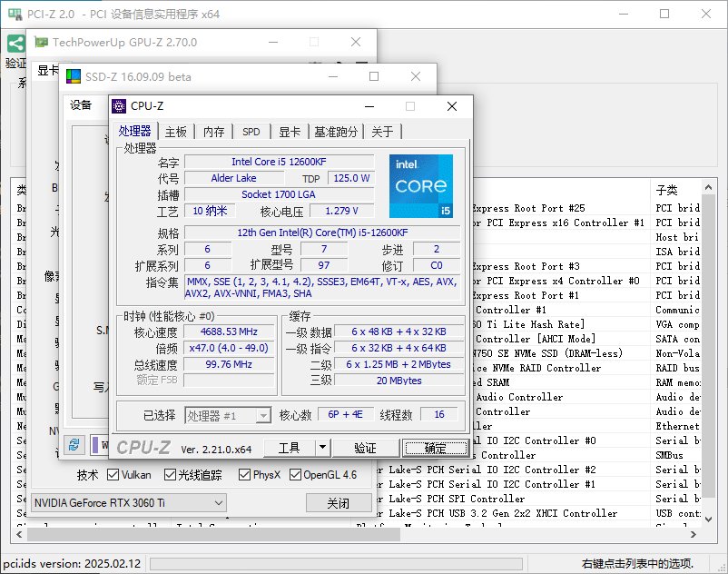Click the TDP value 125.0 W
This screenshot has height=574, width=728.
pyautogui.click(x=351, y=178)
